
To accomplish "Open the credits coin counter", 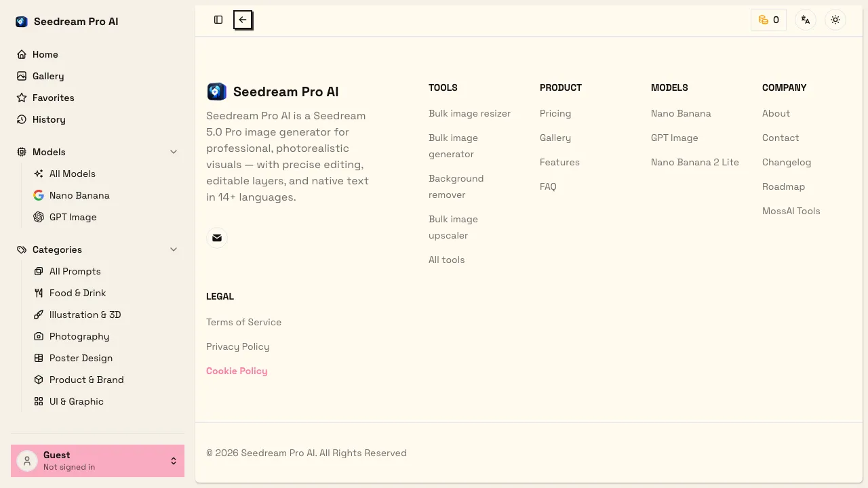I will click(x=768, y=20).
